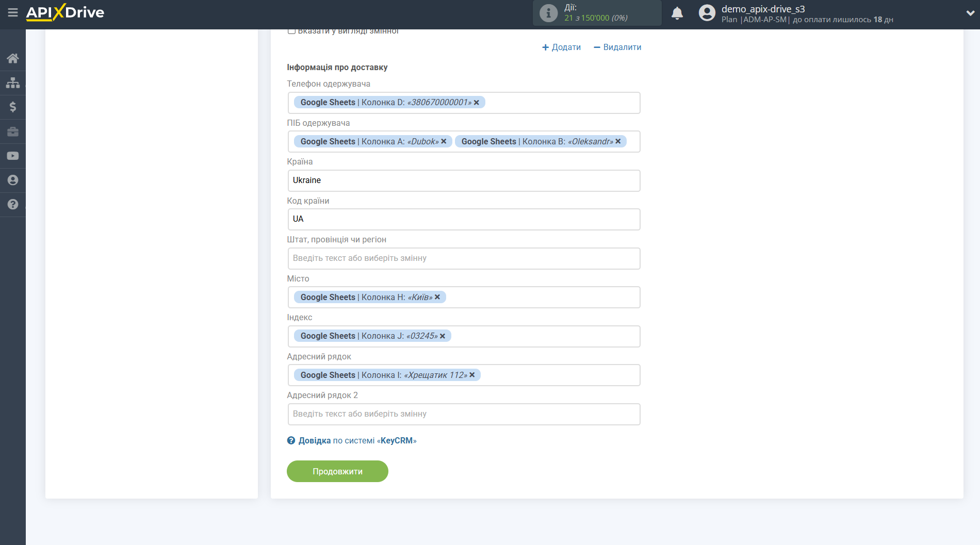
Task: Click the Інформація про доставку heading
Action: point(337,67)
